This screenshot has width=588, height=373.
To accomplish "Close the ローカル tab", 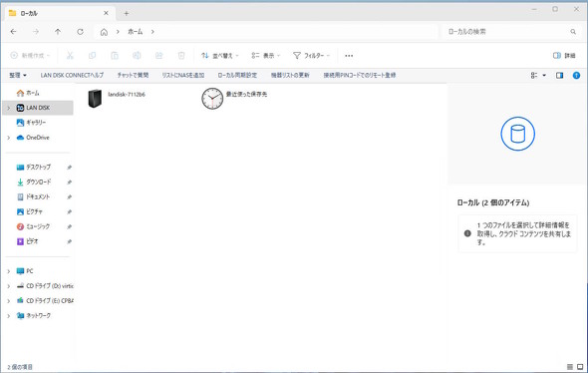I will click(106, 13).
